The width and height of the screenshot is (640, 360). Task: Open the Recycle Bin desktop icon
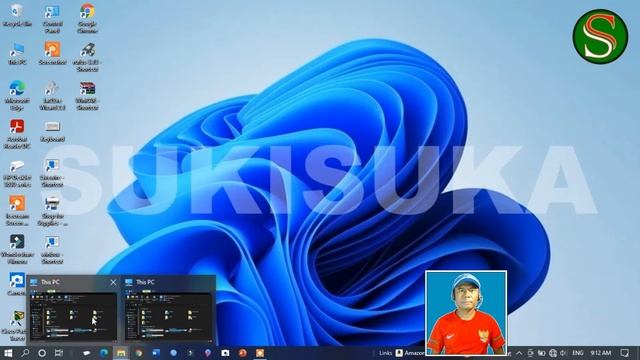tap(17, 16)
